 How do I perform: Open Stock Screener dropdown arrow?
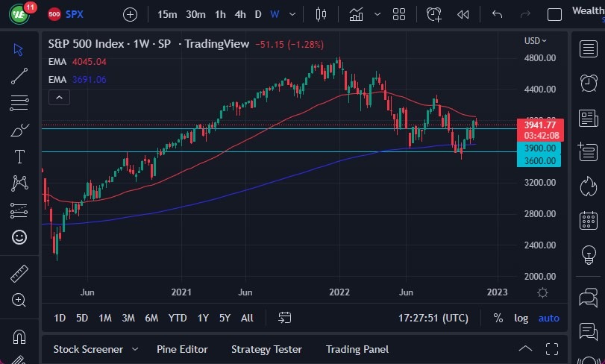pos(135,349)
